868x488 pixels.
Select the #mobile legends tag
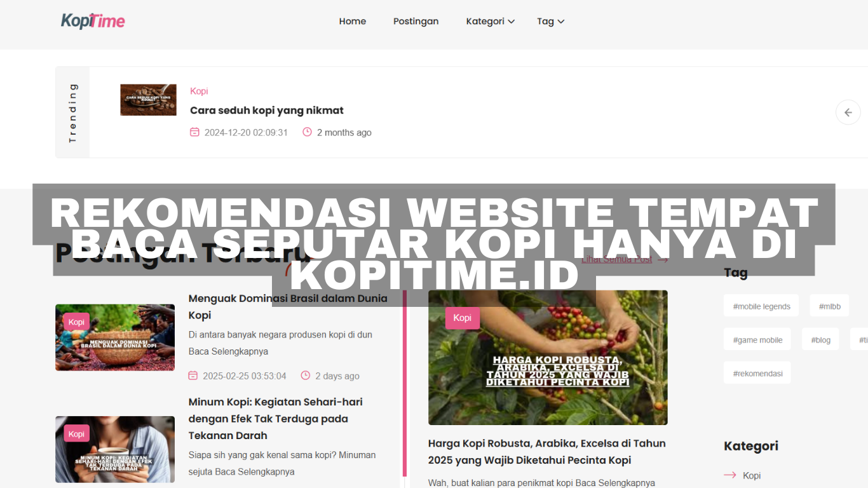coord(762,306)
